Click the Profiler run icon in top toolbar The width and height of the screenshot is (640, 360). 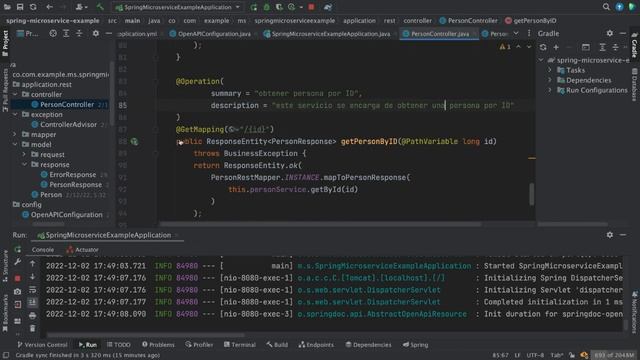[x=291, y=7]
